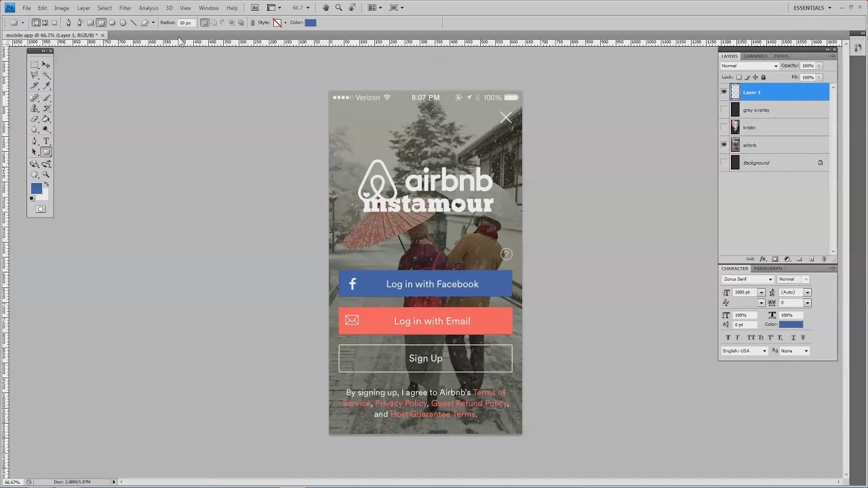Select the Healing Brush tool
Image resolution: width=868 pixels, height=488 pixels.
(35, 98)
